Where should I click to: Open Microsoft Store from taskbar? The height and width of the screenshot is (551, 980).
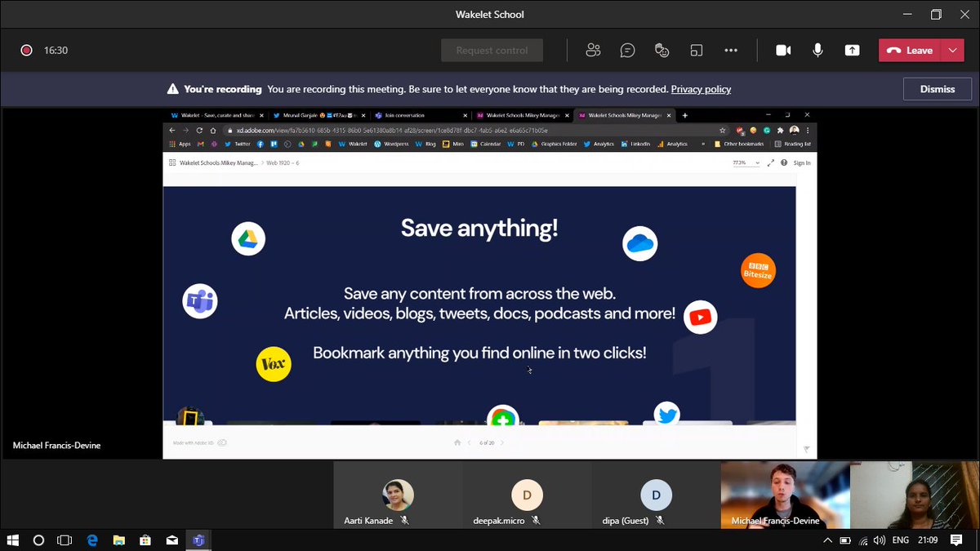click(x=145, y=540)
